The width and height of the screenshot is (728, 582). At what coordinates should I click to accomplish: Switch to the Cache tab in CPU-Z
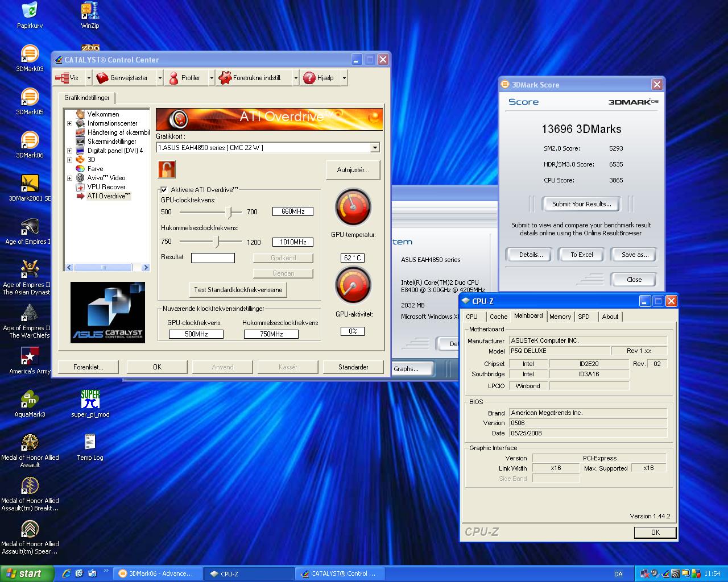coord(498,317)
